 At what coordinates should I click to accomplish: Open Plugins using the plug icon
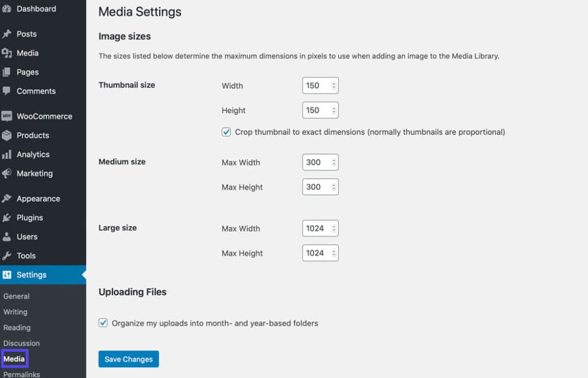7,217
